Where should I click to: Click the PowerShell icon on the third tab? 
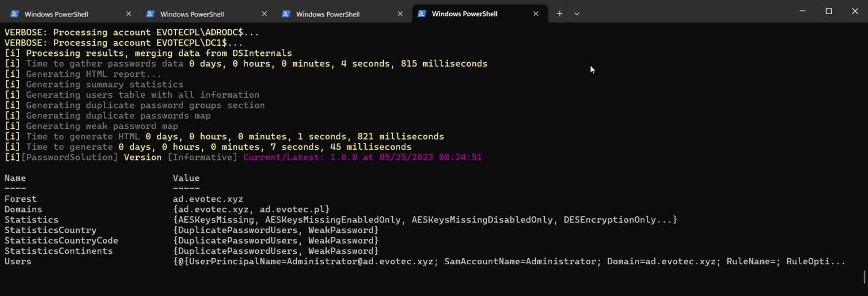point(286,14)
